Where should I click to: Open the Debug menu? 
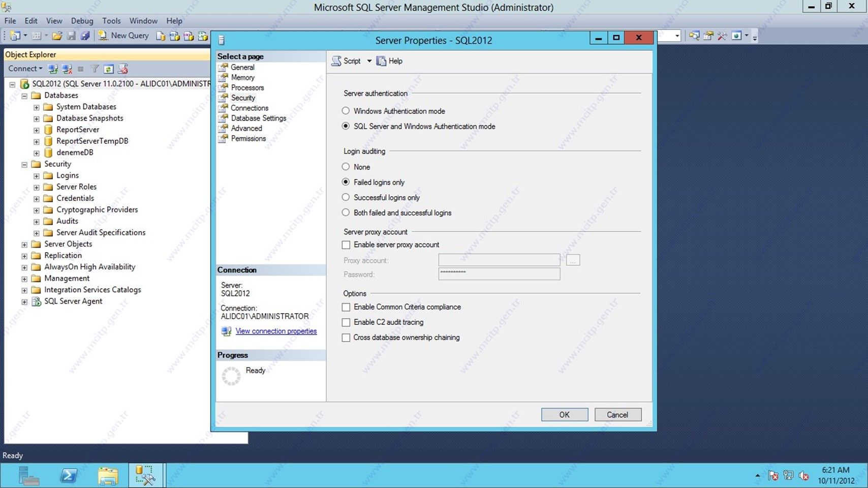coord(82,21)
